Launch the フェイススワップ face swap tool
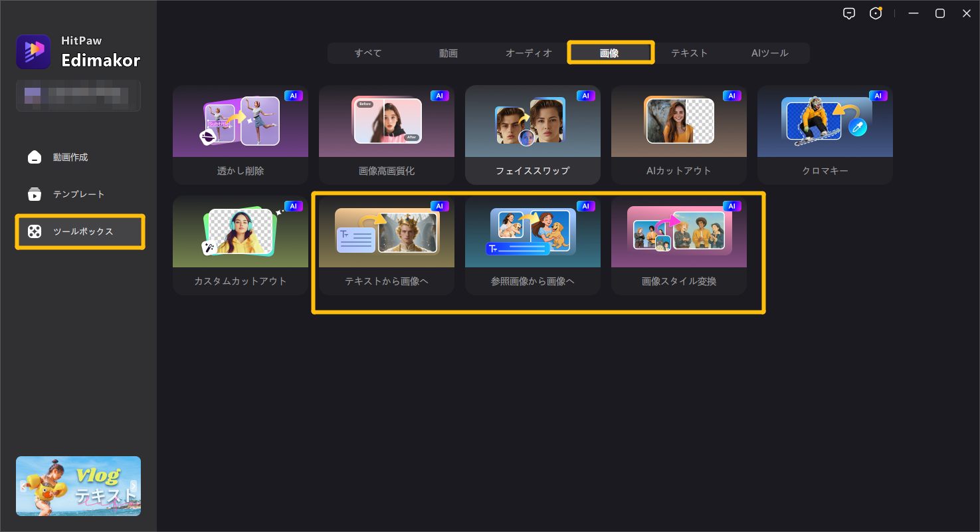The image size is (980, 532). [x=533, y=133]
